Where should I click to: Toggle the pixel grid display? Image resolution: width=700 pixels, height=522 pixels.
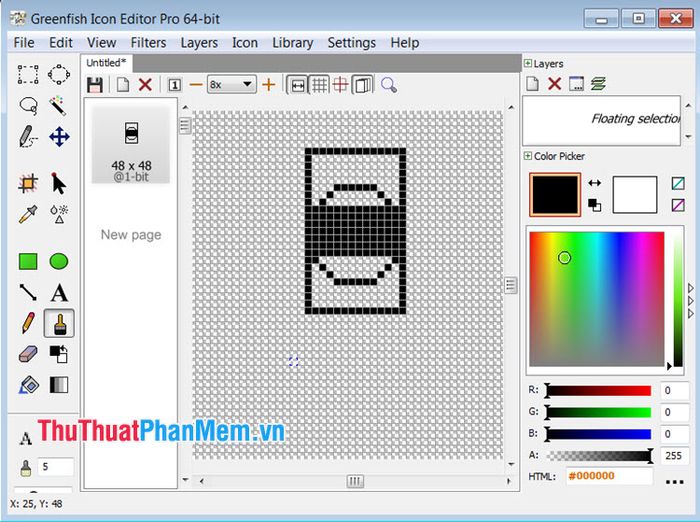click(x=319, y=85)
